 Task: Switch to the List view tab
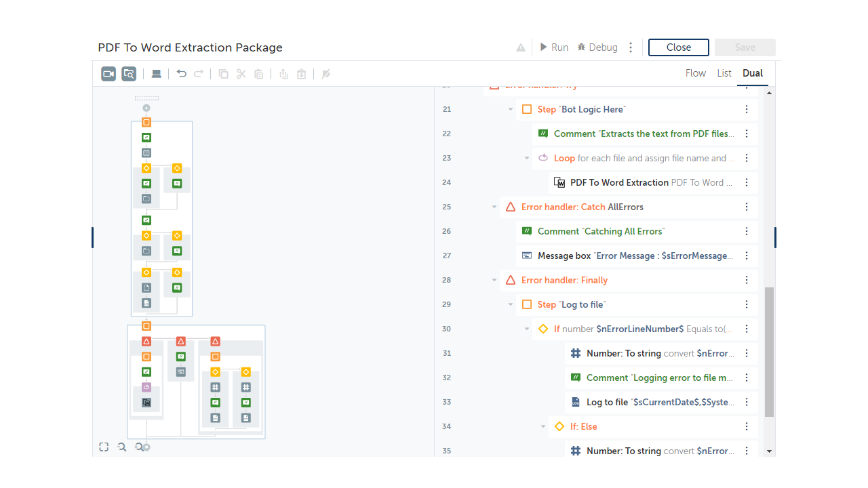click(724, 73)
